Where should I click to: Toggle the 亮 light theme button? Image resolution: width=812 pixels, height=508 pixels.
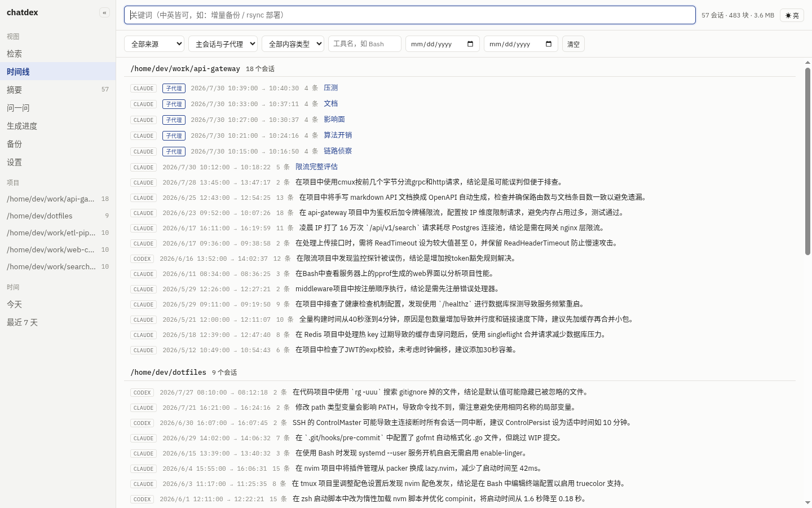click(792, 15)
